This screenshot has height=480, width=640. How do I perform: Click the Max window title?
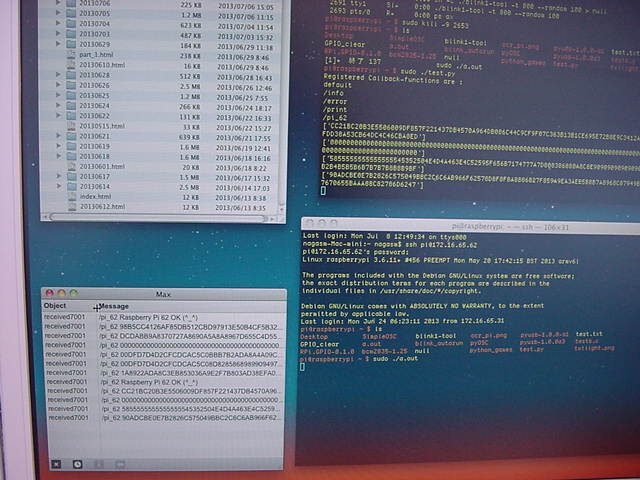(x=163, y=294)
